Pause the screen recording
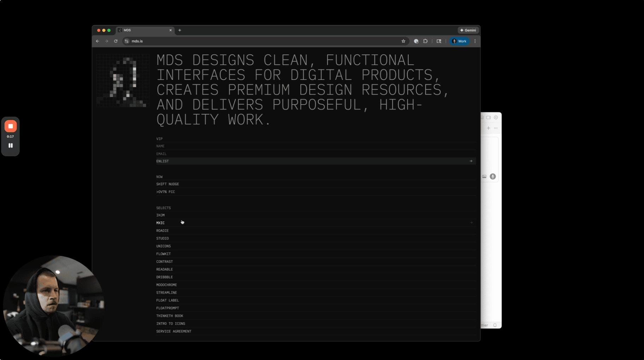Screen dimensions: 644x360 coord(11,145)
